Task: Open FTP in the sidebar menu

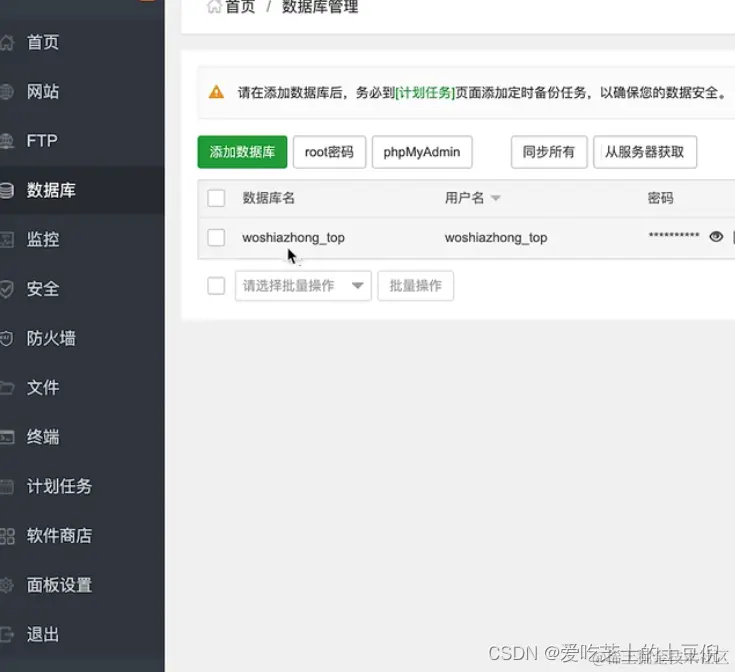Action: [x=42, y=141]
